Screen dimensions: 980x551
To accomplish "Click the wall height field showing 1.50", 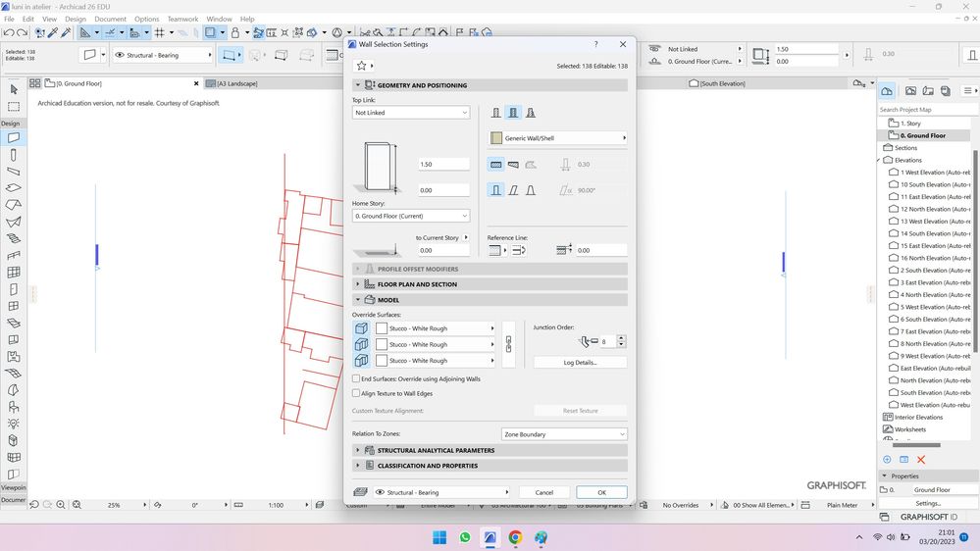I will click(x=442, y=165).
